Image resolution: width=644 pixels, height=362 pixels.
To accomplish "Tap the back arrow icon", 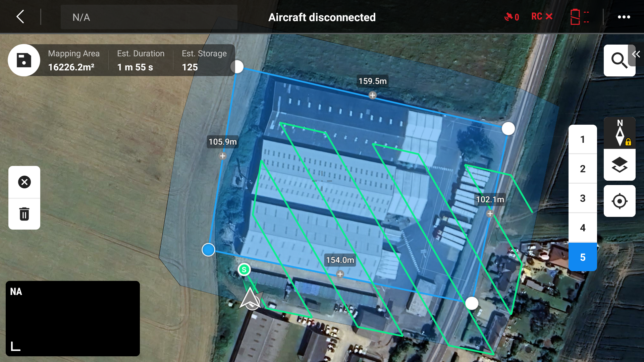I will coord(20,17).
